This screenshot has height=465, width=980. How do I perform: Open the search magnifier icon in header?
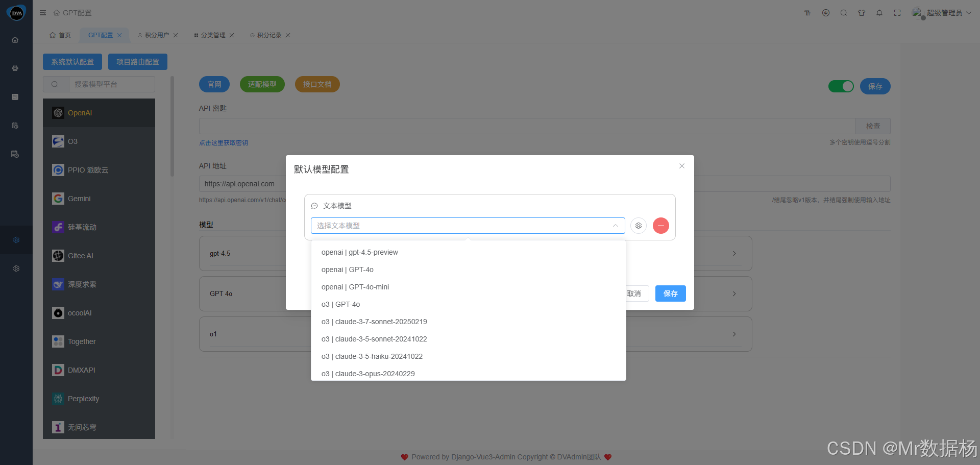click(844, 13)
